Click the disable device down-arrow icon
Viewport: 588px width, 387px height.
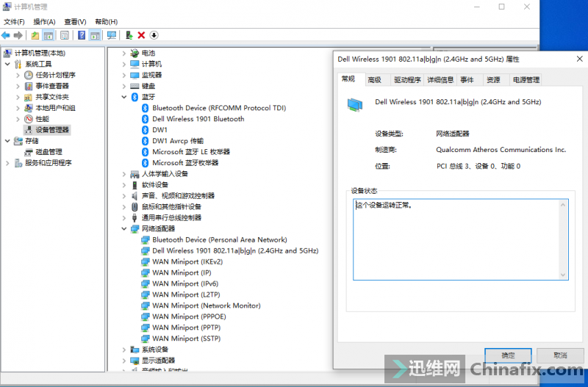point(154,35)
